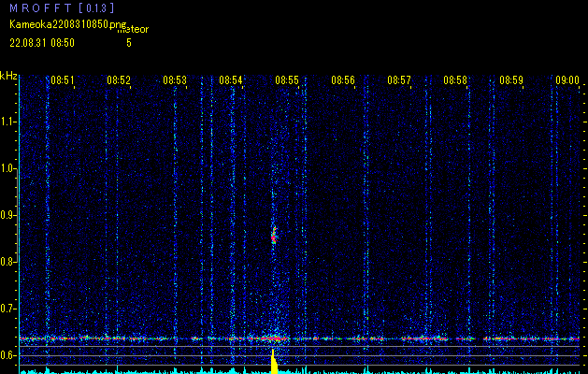Click the 08:51 time marker
Screen dimensions: 588x374
click(x=63, y=80)
